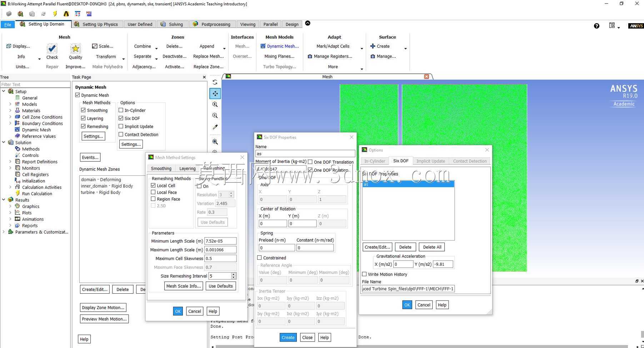The width and height of the screenshot is (644, 348).
Task: Close the Task Page panel
Action: click(204, 77)
